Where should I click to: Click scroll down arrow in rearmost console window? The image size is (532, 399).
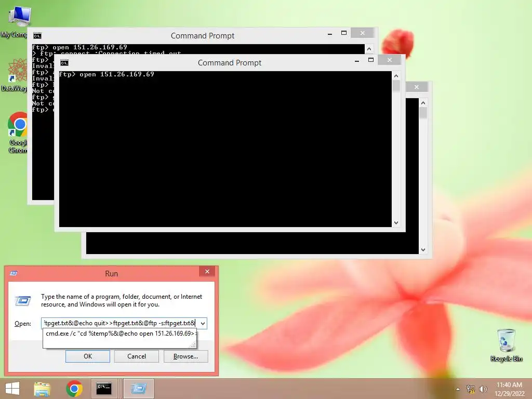point(423,250)
